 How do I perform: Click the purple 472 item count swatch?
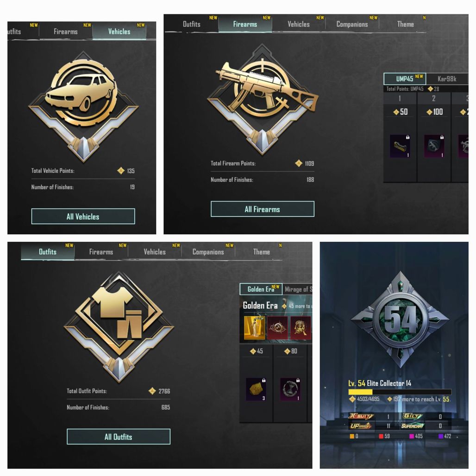point(441,436)
